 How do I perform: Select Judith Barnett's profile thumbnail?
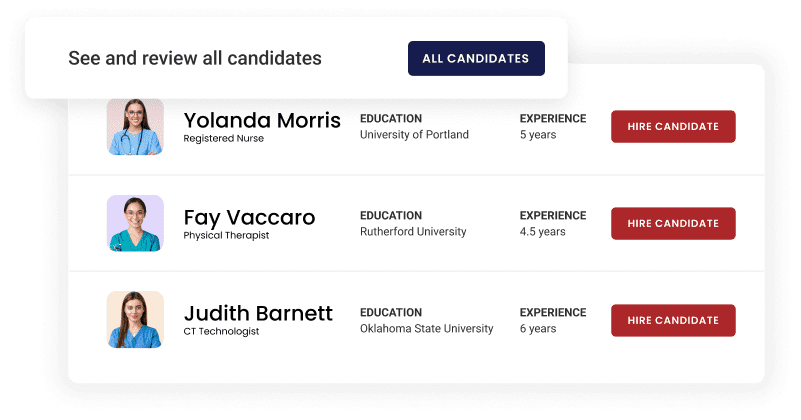[x=135, y=320]
